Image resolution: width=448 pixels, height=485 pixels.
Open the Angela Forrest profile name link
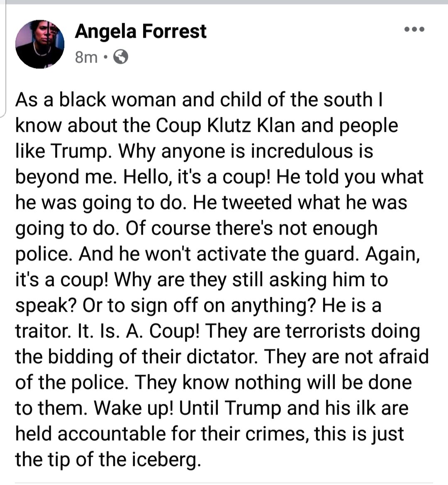point(141,31)
